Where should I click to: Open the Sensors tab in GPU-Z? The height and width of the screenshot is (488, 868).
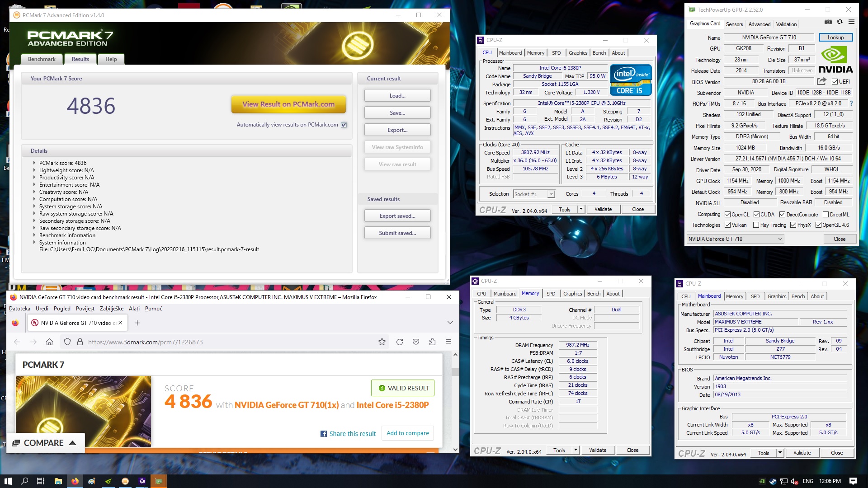pyautogui.click(x=734, y=24)
